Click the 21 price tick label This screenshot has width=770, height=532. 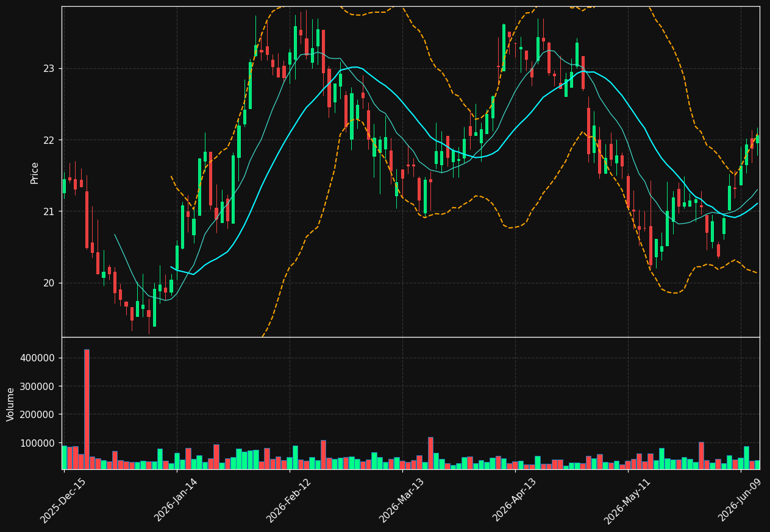click(49, 211)
